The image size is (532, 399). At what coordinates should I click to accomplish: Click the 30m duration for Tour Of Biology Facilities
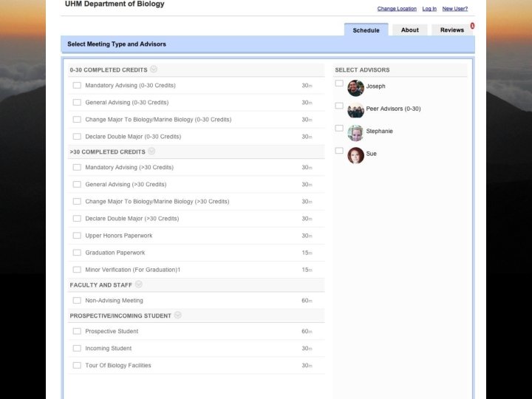[307, 366]
